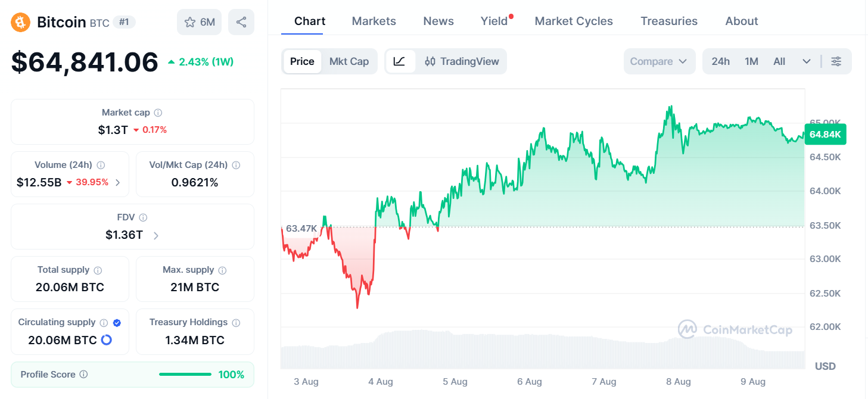This screenshot has height=399, width=868.
Task: Open the Compare dropdown
Action: tap(659, 61)
